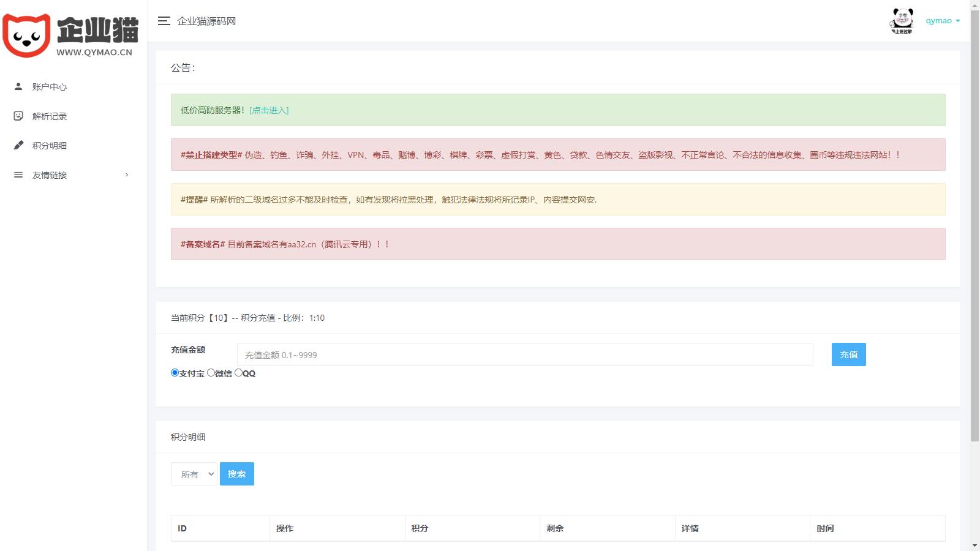
Task: Click the pencil icon beside 积分明细
Action: coord(18,145)
